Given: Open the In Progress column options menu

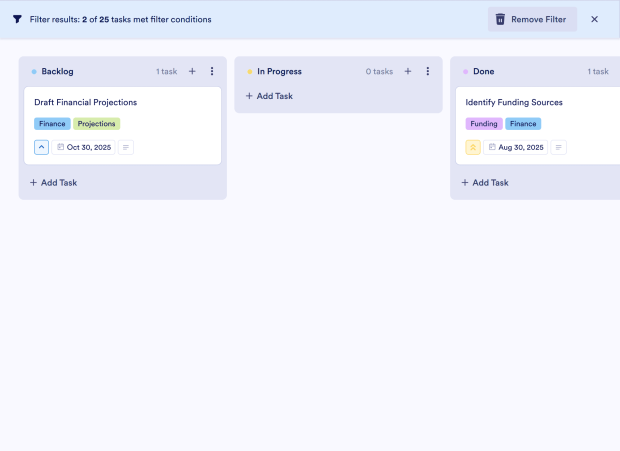Looking at the screenshot, I should point(428,71).
